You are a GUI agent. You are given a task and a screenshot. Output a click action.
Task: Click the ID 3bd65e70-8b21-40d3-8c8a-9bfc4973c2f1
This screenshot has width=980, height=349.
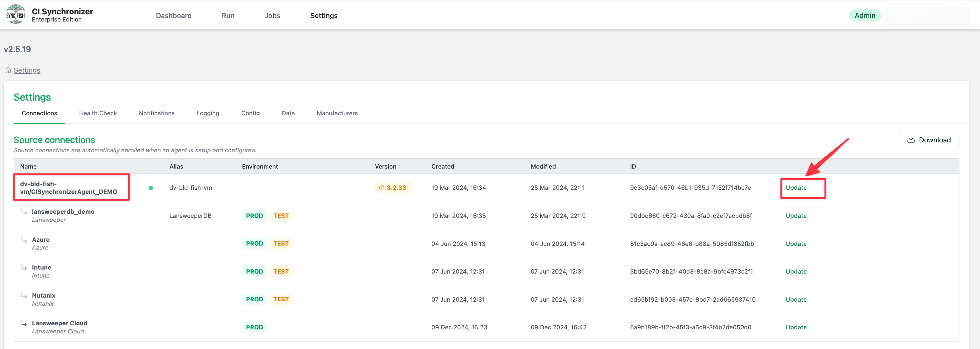tap(691, 272)
